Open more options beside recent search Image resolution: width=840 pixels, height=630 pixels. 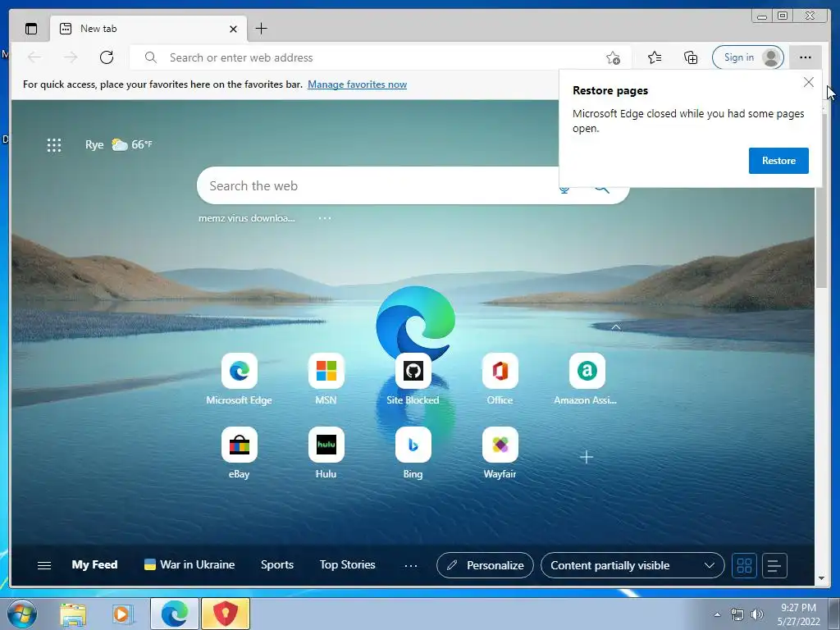(x=325, y=218)
